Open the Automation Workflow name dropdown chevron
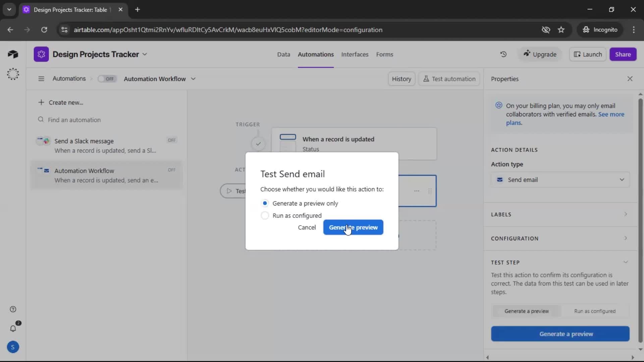This screenshot has height=362, width=644. point(193,79)
